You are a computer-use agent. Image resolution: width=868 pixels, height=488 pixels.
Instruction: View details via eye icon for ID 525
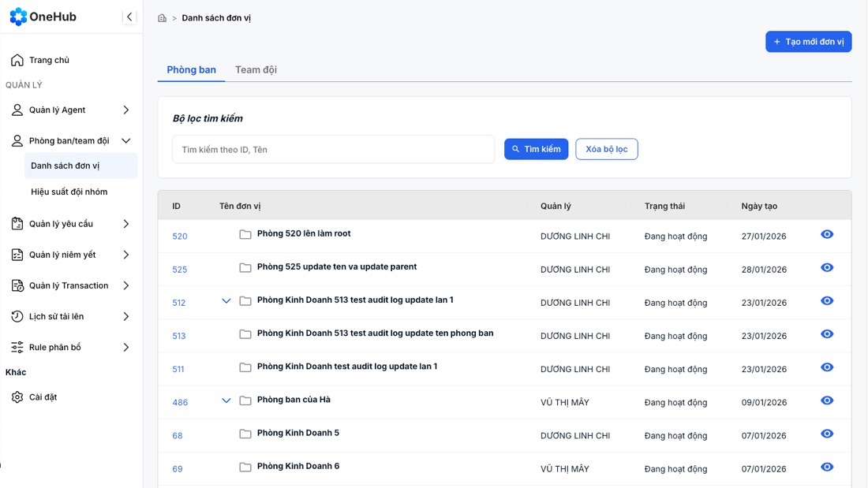pyautogui.click(x=827, y=268)
